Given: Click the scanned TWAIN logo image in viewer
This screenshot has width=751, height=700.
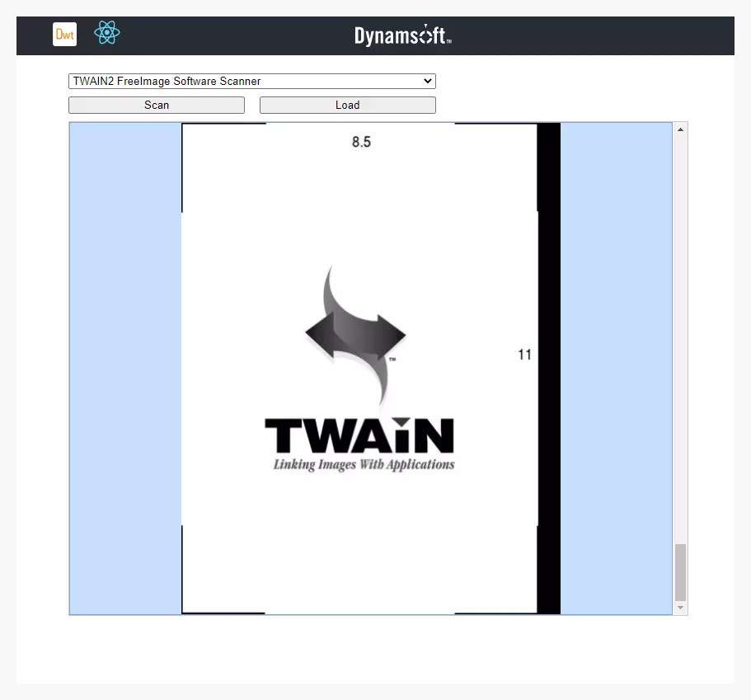Looking at the screenshot, I should pyautogui.click(x=371, y=368).
